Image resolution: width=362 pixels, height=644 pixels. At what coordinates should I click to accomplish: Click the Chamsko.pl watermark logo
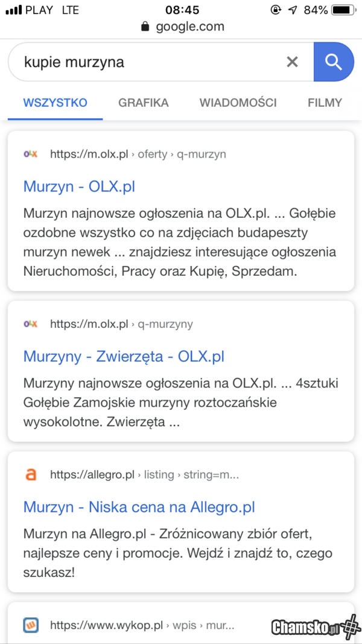tap(314, 626)
